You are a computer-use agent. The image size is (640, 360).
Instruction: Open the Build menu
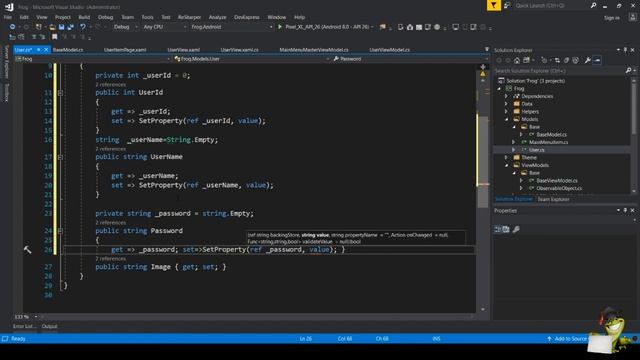84,17
